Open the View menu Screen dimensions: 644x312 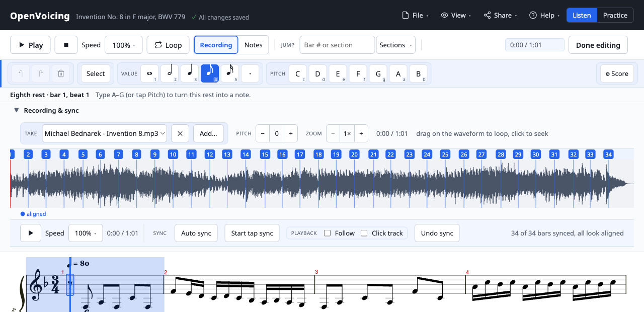coord(456,15)
